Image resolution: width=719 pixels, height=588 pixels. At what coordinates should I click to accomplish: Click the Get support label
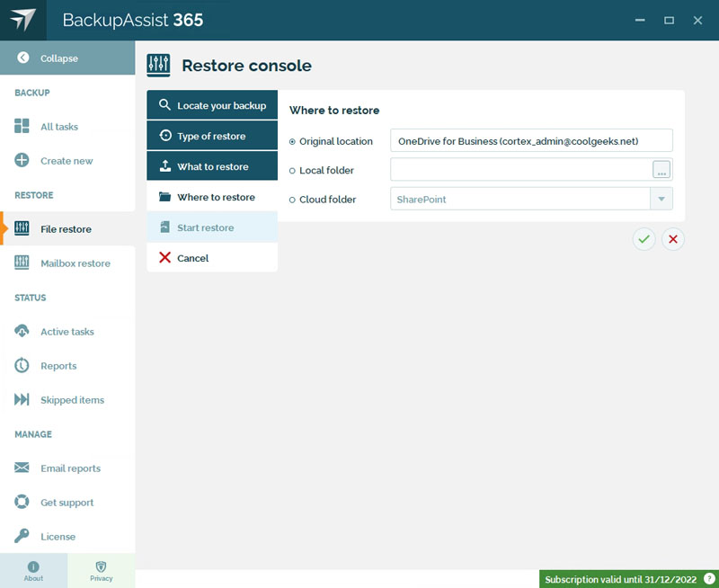pyautogui.click(x=67, y=503)
